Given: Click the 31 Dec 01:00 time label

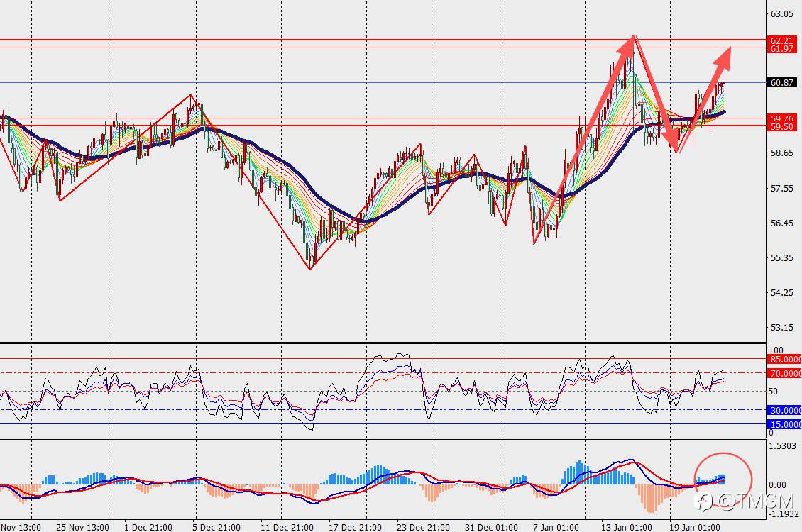Looking at the screenshot, I should coord(491,527).
